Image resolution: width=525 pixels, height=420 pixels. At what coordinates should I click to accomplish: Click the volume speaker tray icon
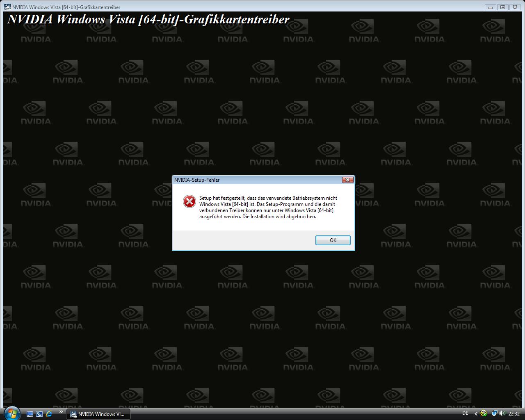[502, 413]
